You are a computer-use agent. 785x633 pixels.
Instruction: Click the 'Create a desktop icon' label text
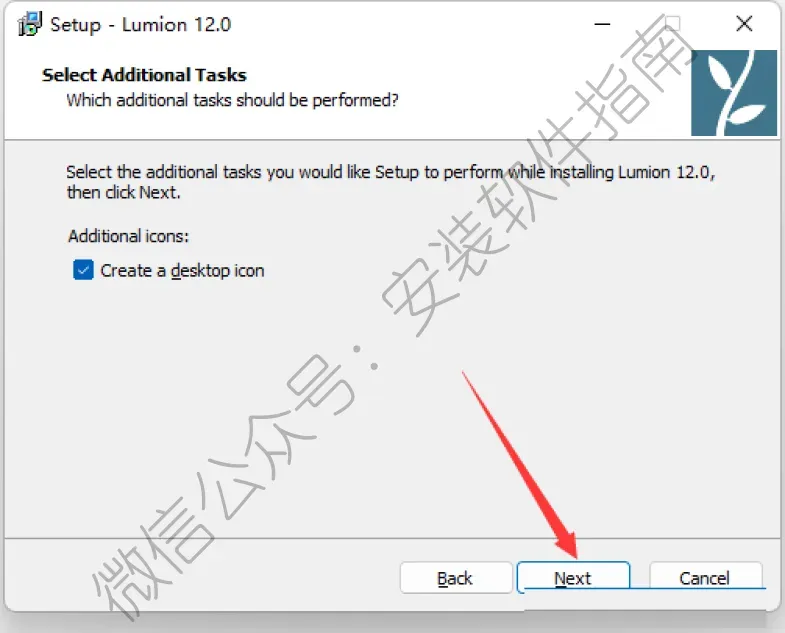point(182,270)
